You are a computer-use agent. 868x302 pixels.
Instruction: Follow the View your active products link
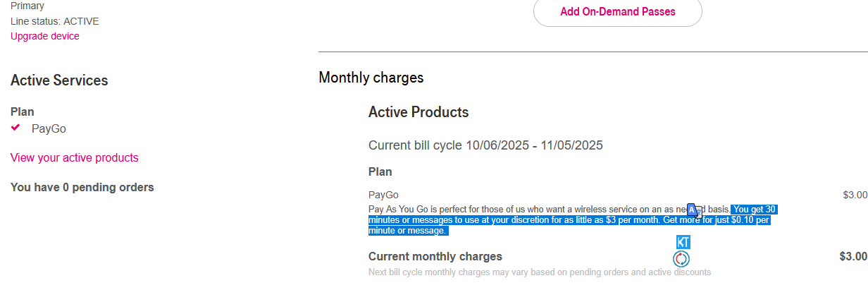[75, 157]
